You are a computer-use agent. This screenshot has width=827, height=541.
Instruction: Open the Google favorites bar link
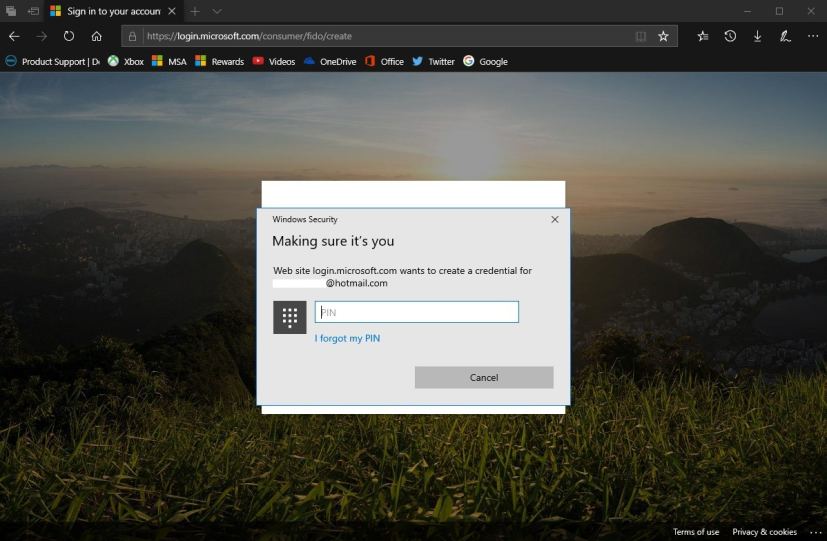pos(485,62)
